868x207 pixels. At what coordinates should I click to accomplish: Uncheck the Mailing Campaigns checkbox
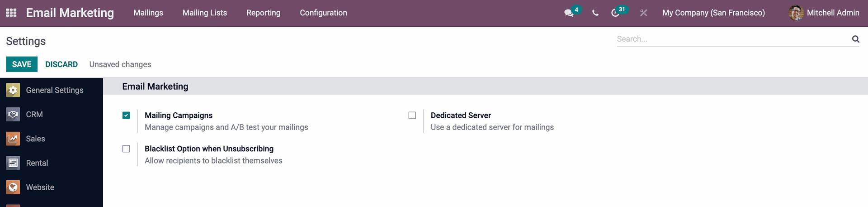pos(126,116)
